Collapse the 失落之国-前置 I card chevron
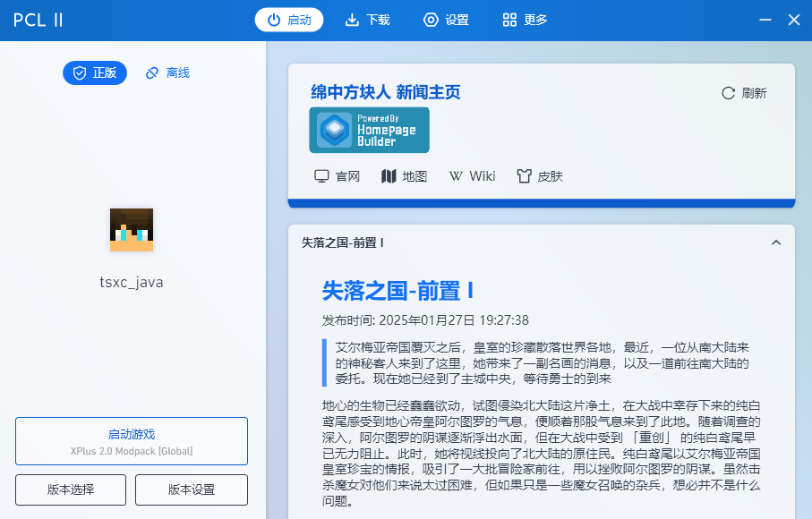The height and width of the screenshot is (519, 812). tap(776, 242)
